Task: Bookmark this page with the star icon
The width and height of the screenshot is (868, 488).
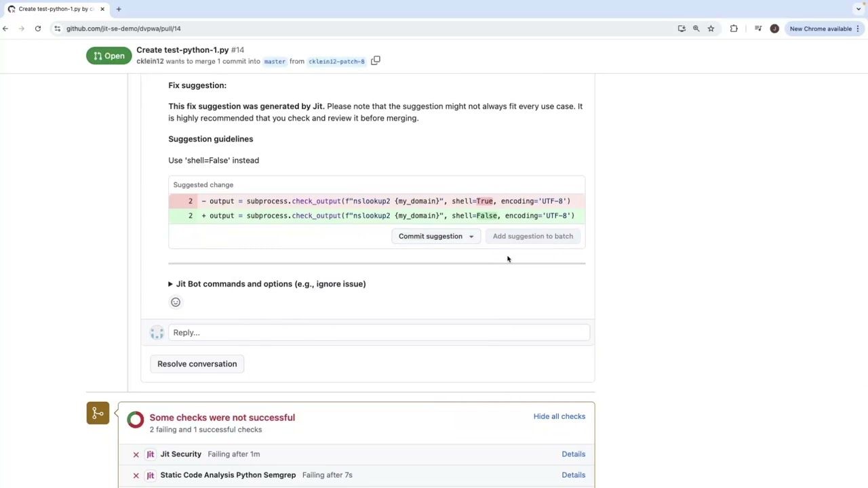Action: click(711, 28)
